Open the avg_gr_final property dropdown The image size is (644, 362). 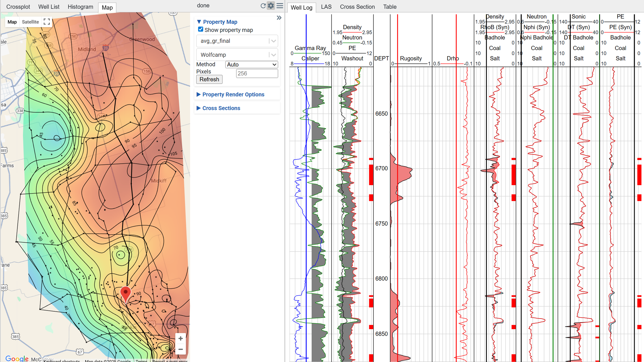tap(237, 41)
